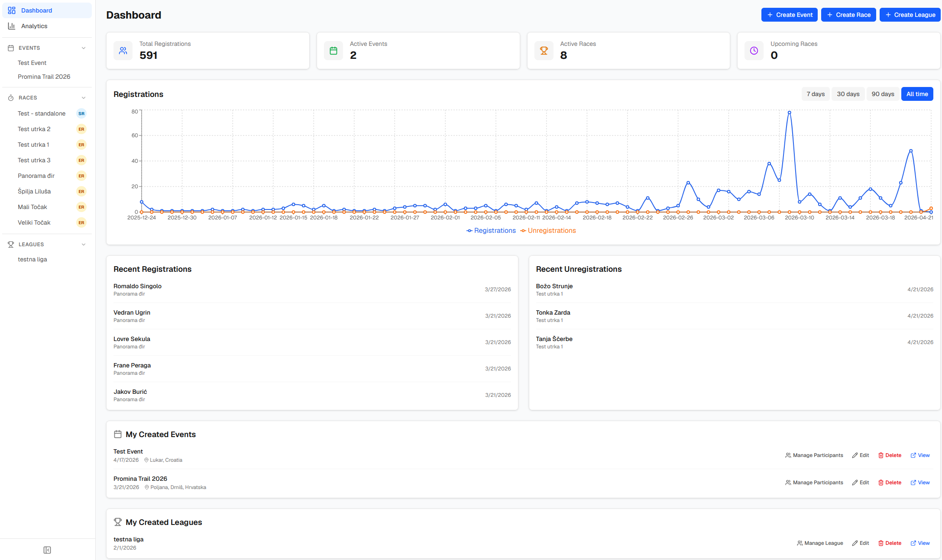The width and height of the screenshot is (942, 560).
Task: Collapse the Events section chevron
Action: tap(84, 48)
